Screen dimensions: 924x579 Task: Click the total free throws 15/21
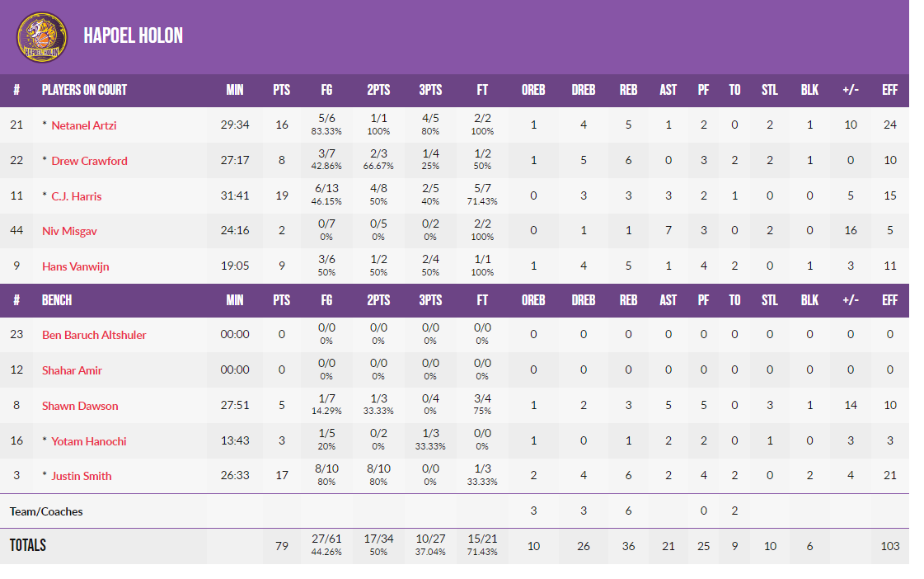tap(482, 539)
